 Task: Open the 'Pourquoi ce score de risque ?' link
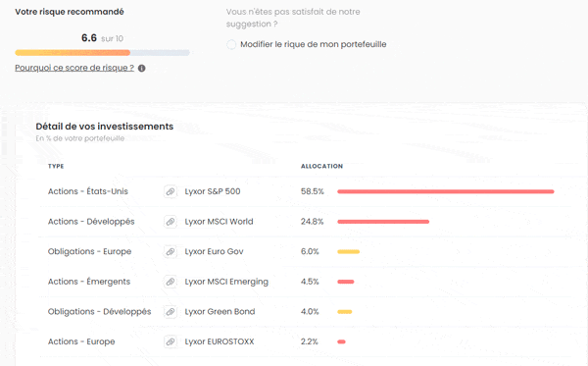pyautogui.click(x=74, y=68)
